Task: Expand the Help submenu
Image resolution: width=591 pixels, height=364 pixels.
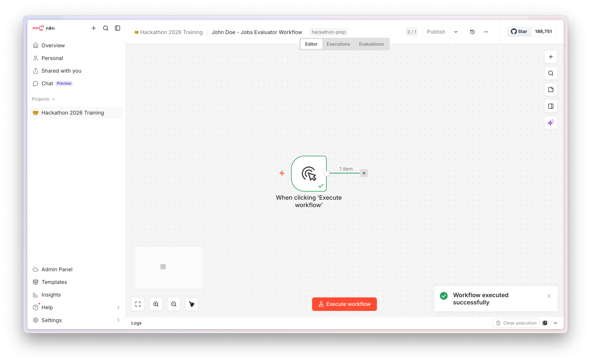Action: pyautogui.click(x=118, y=308)
